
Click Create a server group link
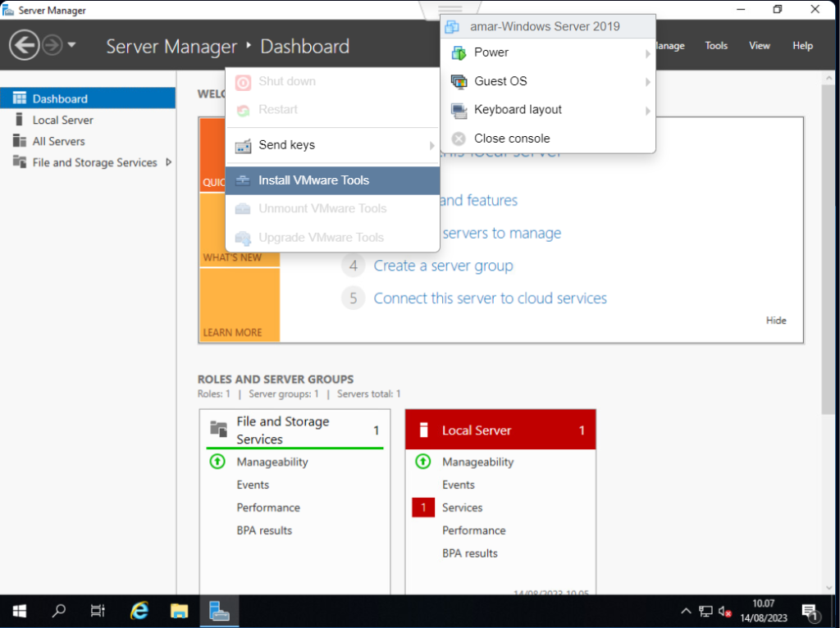[443, 266]
